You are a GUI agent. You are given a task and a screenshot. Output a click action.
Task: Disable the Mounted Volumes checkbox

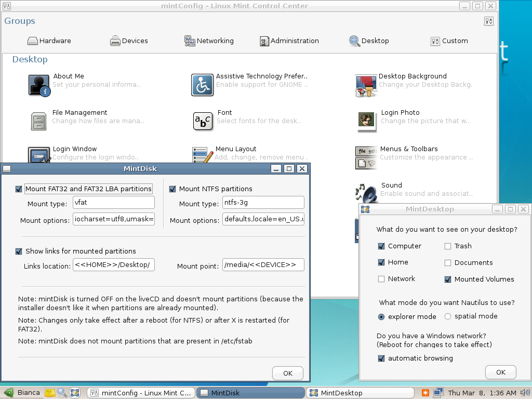448,280
